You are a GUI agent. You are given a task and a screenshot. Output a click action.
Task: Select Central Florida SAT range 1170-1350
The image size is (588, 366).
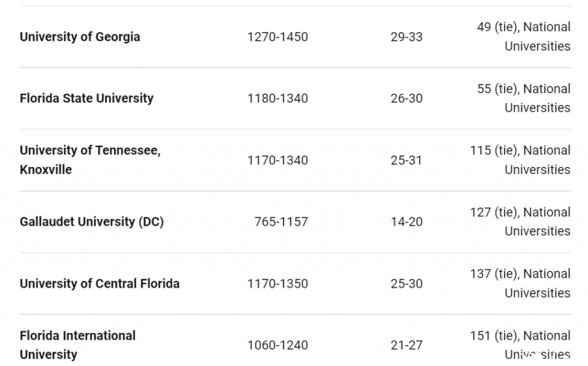click(x=277, y=283)
